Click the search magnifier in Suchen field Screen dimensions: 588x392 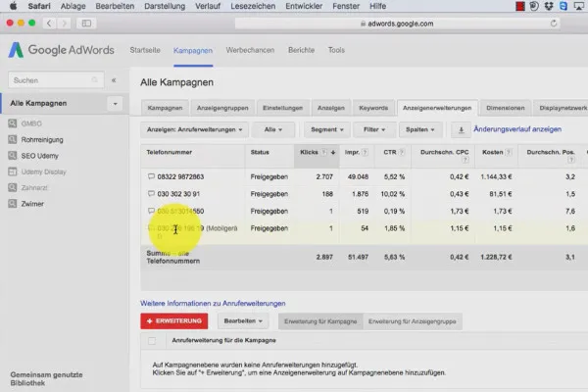tap(94, 80)
